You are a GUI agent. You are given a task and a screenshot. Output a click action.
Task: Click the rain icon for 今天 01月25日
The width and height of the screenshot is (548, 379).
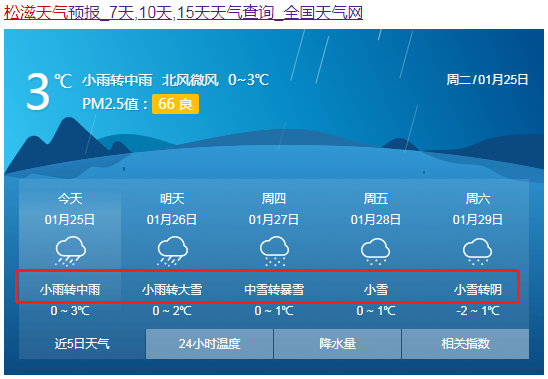click(70, 251)
